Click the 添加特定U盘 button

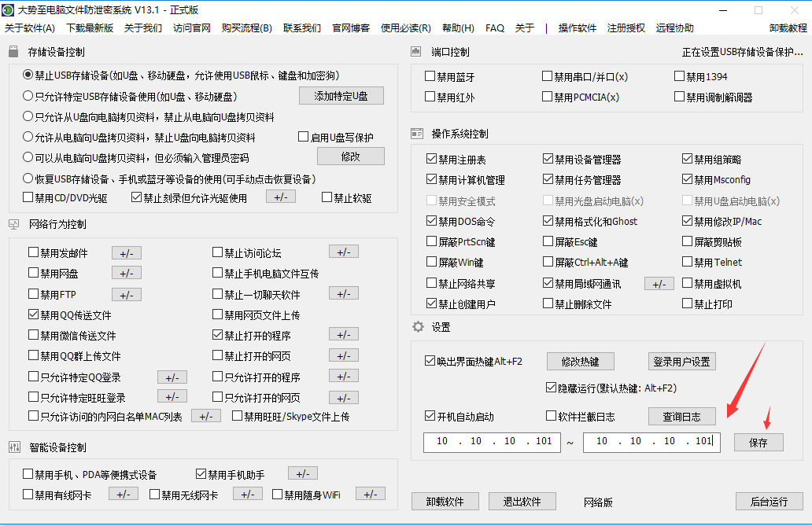[341, 96]
